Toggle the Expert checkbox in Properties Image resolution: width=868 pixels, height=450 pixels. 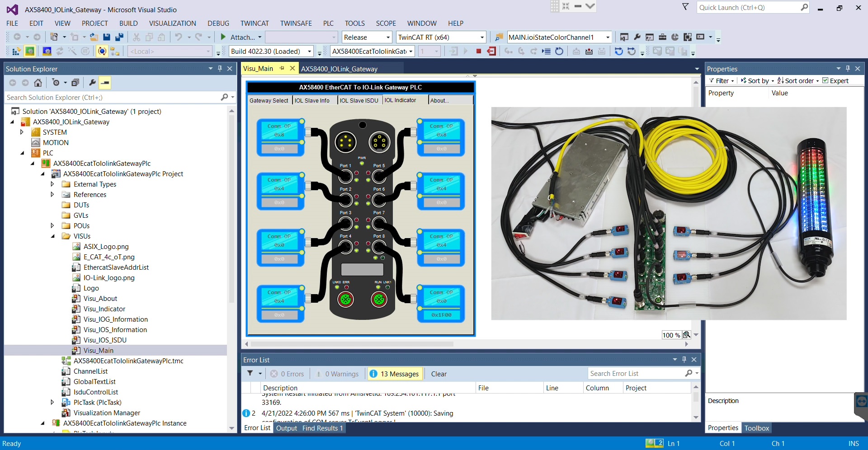point(826,80)
